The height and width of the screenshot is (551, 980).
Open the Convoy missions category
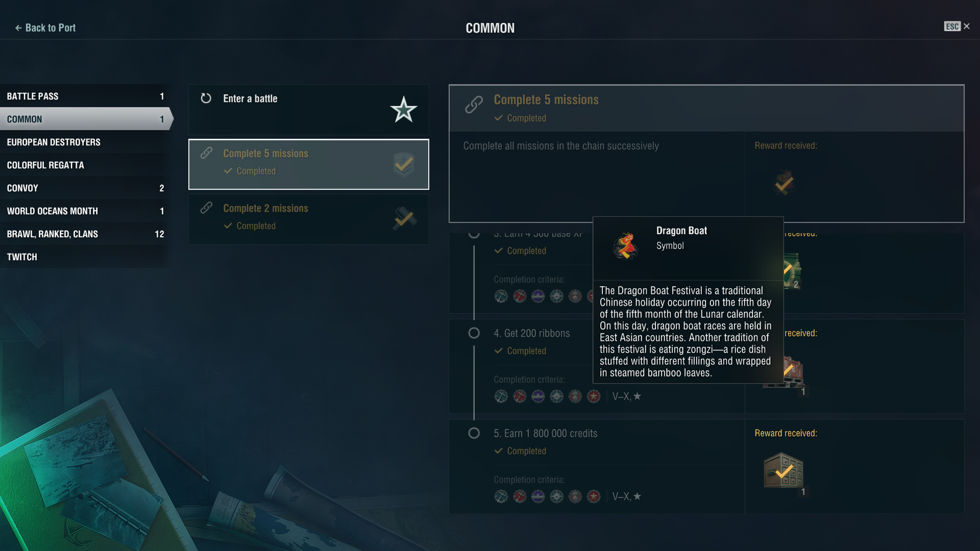(84, 188)
